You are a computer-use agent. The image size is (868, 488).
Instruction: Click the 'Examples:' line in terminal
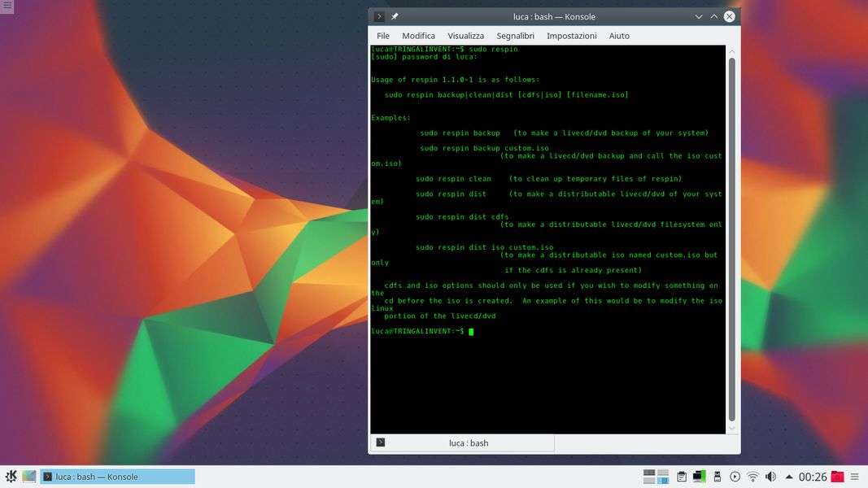tap(390, 118)
